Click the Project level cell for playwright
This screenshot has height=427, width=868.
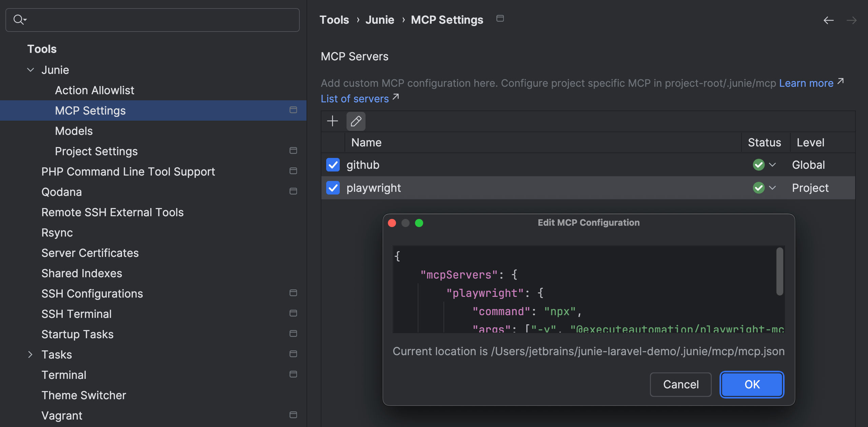[x=810, y=188]
